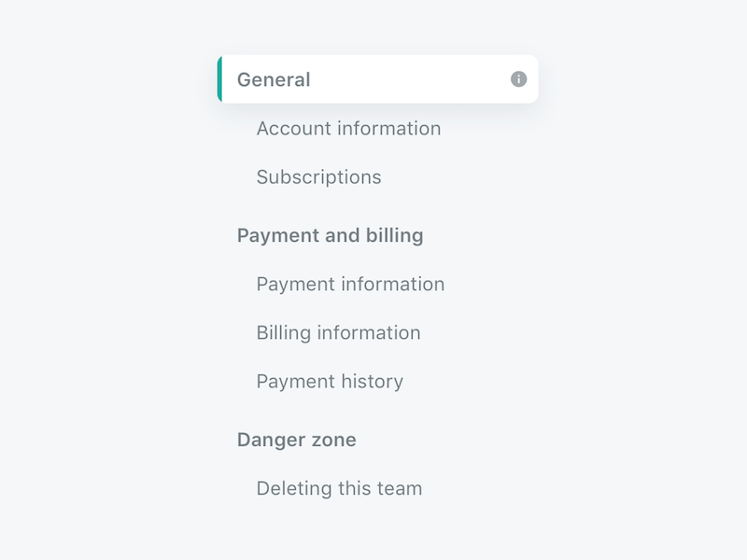Open Deleting this team option

tap(339, 488)
